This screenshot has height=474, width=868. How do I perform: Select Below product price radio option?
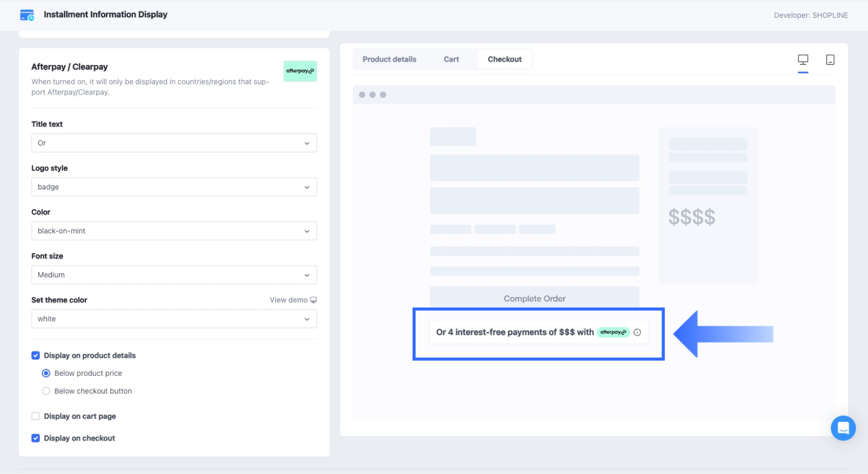(46, 373)
